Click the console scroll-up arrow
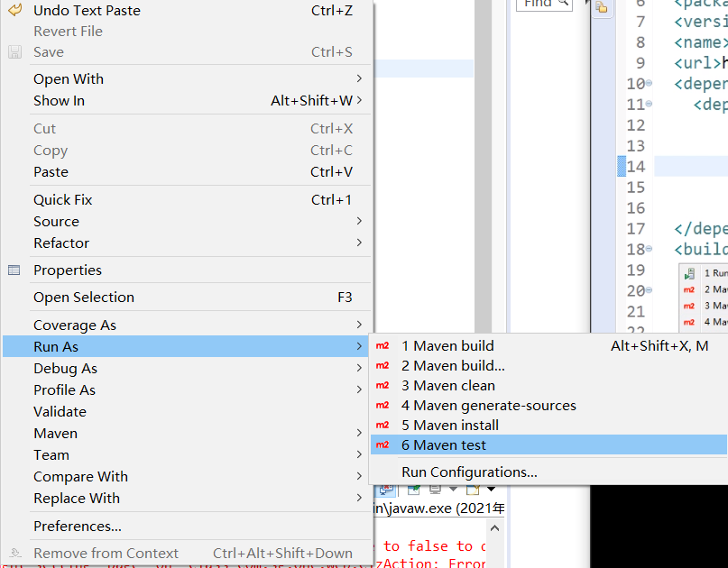The height and width of the screenshot is (568, 728). coord(495,528)
